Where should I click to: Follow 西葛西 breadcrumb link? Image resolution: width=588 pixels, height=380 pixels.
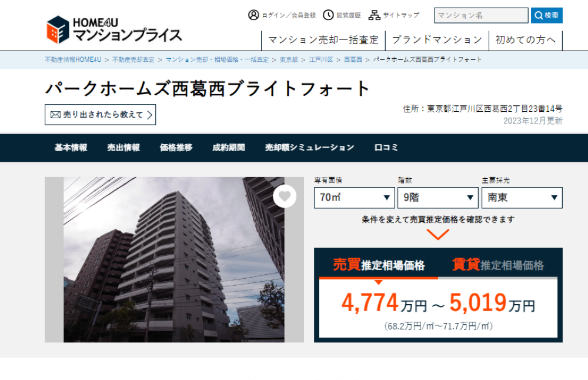[353, 59]
